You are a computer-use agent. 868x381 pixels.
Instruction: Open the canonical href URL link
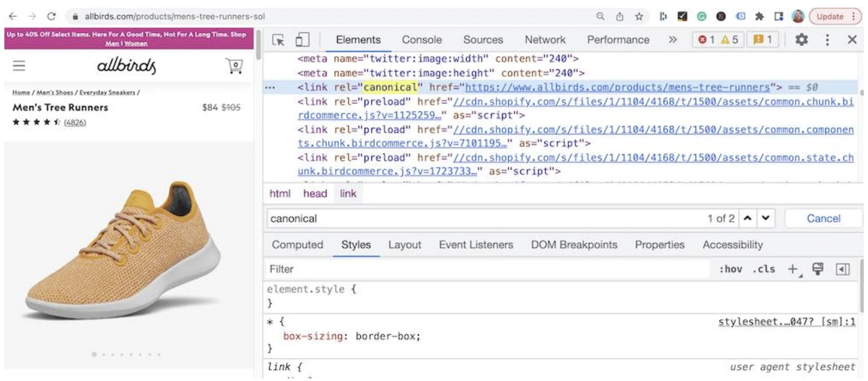coord(618,87)
